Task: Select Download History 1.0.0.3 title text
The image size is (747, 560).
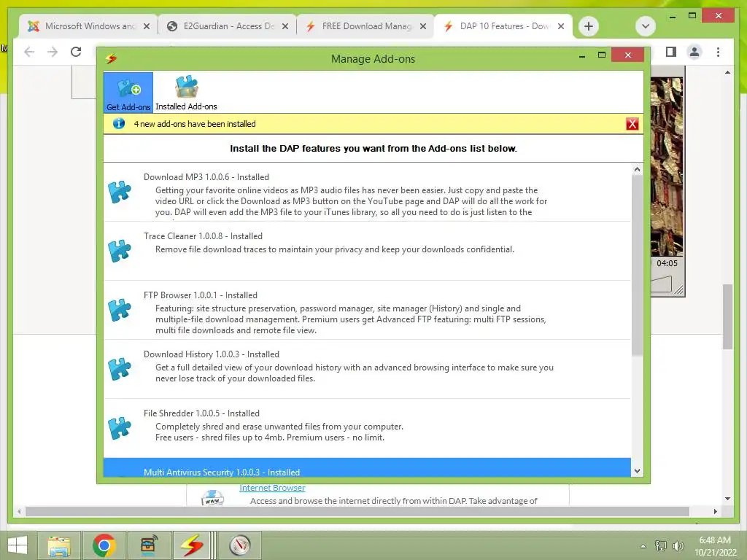Action: click(212, 354)
